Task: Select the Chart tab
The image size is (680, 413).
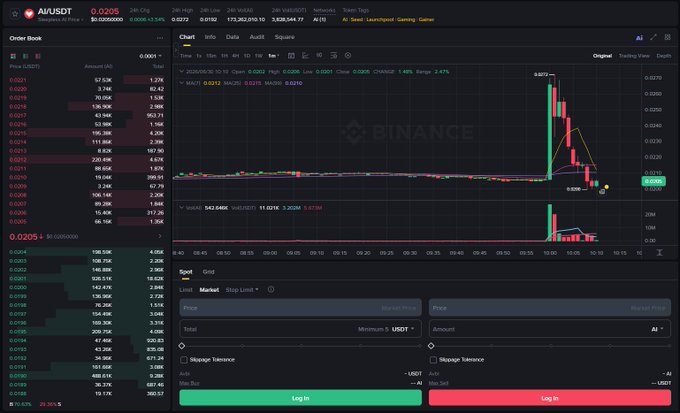Action: (187, 37)
